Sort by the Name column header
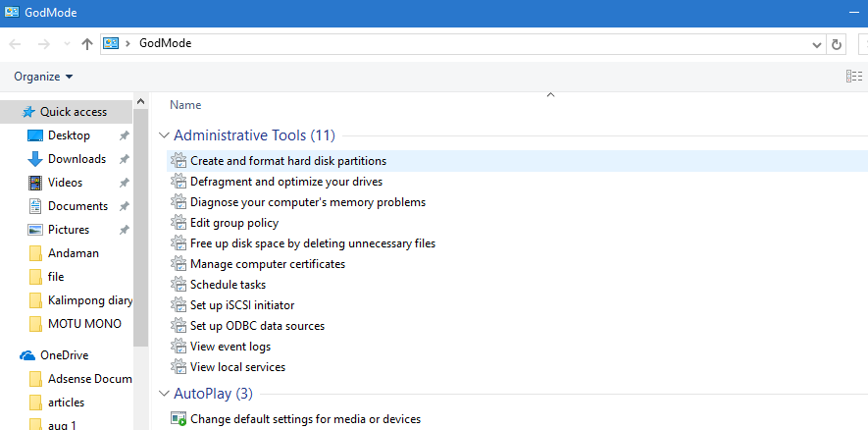This screenshot has width=868, height=430. point(185,105)
